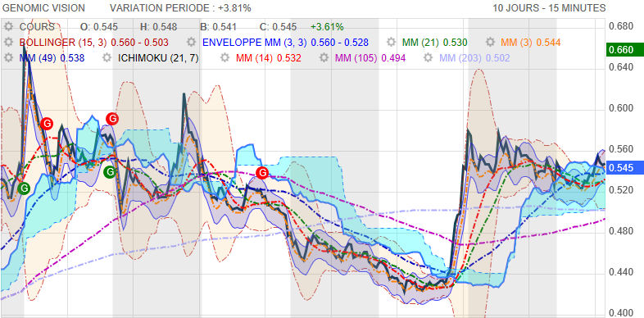This screenshot has height=318, width=644.
Task: Click the 10 JOURS - 15 MINUTES label
Action: [549, 8]
